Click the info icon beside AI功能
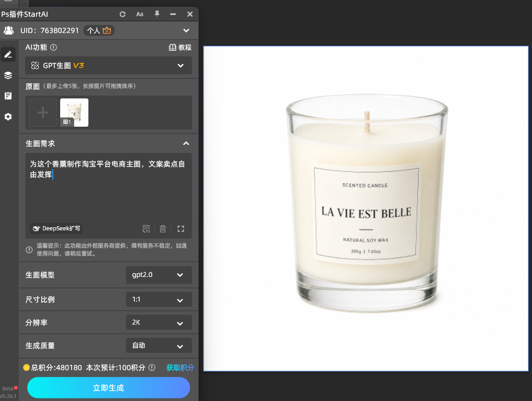 [53, 48]
